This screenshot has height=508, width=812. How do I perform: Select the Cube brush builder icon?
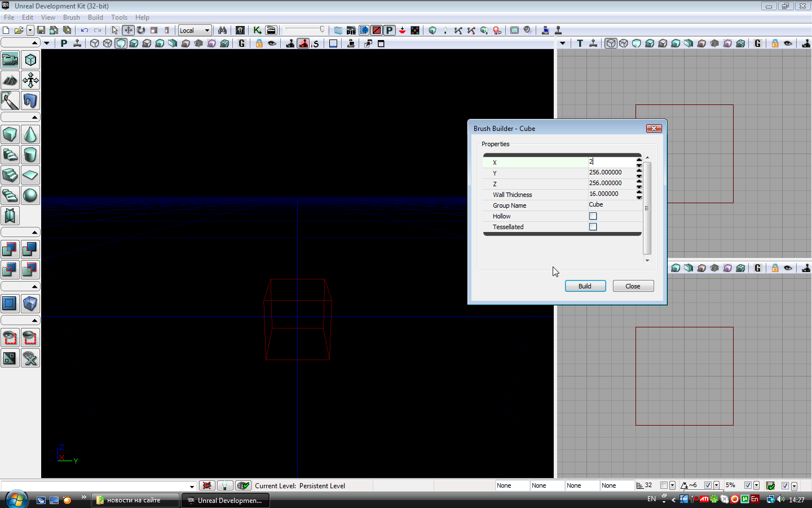tap(10, 134)
